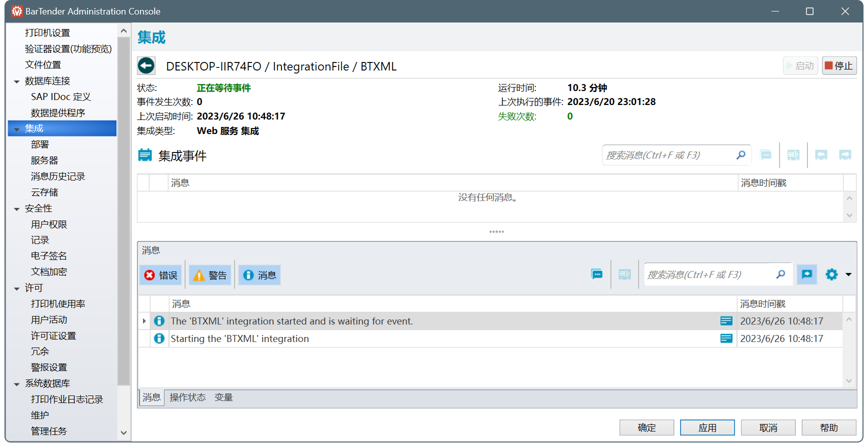Click the previous-message left arrow icon in 集成事件 toolbar
This screenshot has width=868, height=447.
tap(821, 155)
